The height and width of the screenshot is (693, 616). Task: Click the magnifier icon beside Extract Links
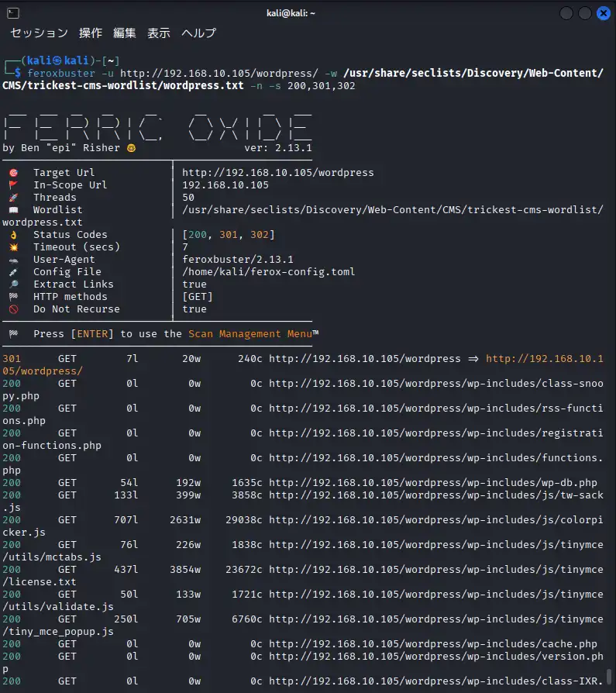coord(13,284)
